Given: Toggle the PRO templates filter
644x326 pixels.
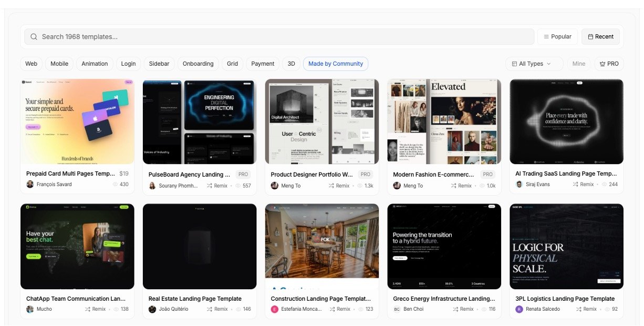Looking at the screenshot, I should [609, 64].
